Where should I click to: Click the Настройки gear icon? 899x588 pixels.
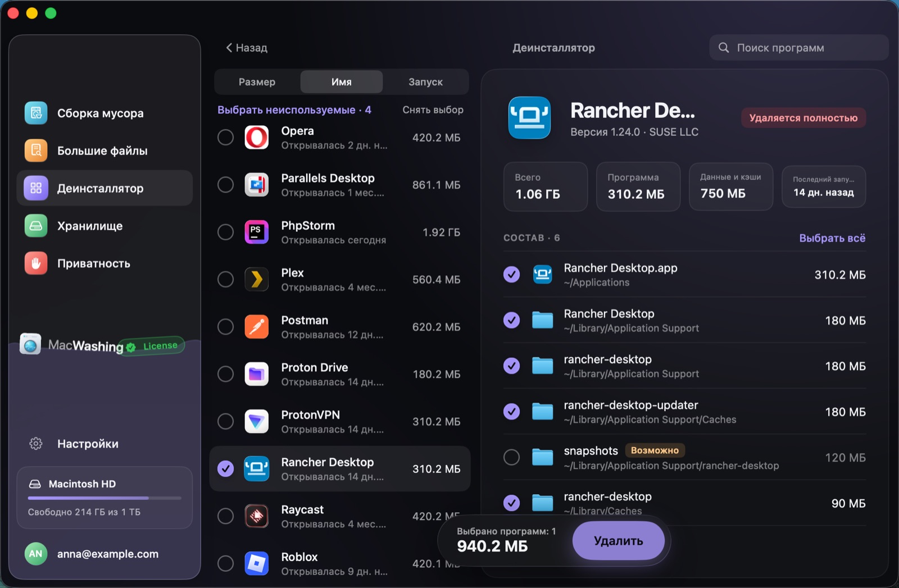tap(36, 444)
